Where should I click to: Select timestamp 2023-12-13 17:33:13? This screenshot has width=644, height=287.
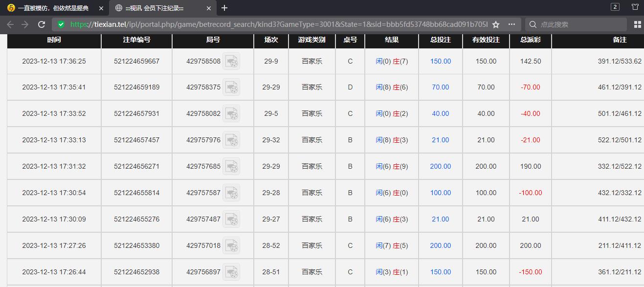point(54,140)
